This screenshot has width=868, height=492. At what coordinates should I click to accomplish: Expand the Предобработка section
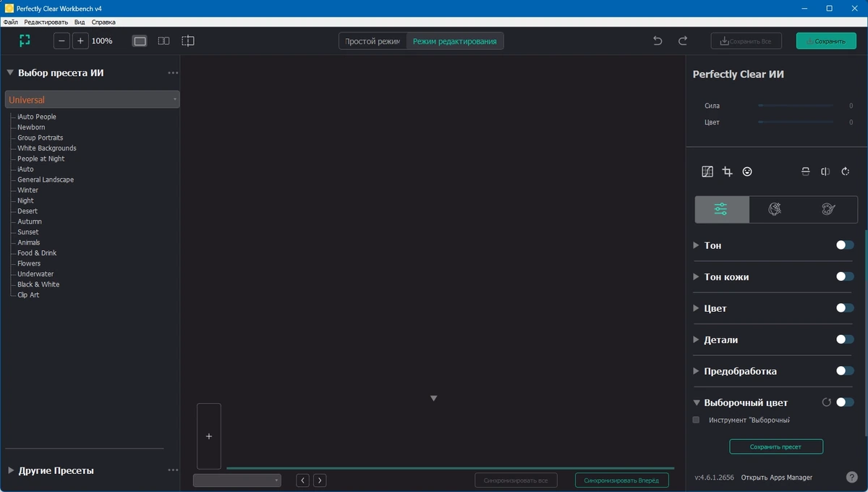click(x=696, y=371)
